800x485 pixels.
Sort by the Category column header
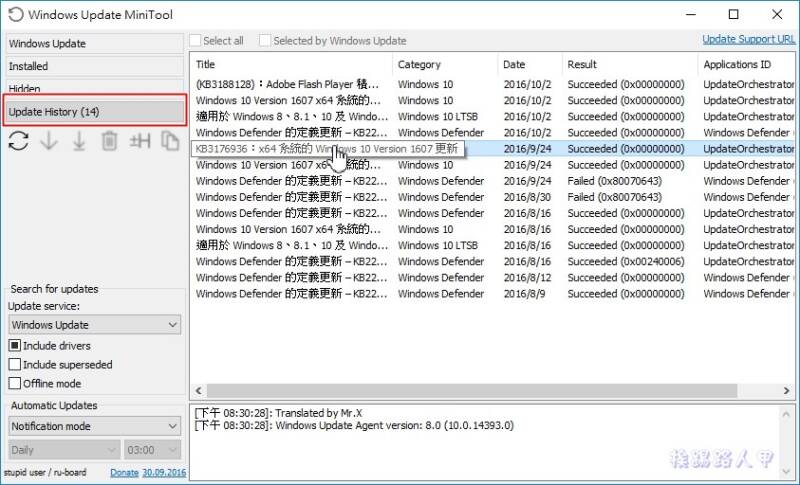pos(445,64)
